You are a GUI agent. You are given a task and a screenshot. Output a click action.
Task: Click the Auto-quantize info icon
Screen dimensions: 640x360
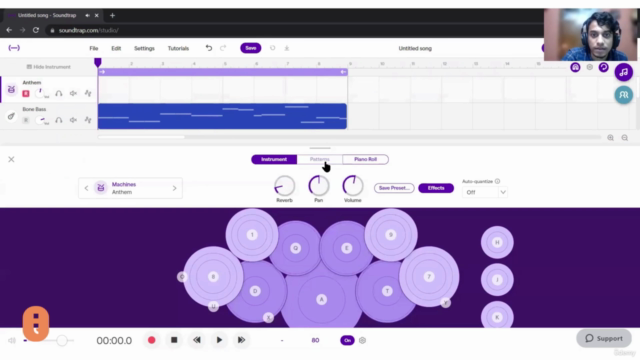pos(497,181)
